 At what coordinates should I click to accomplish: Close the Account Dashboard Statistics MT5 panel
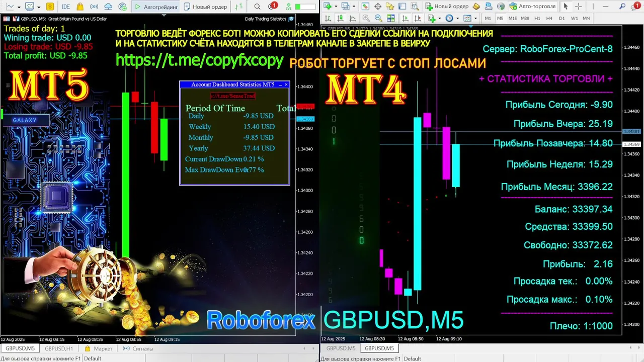tap(286, 84)
